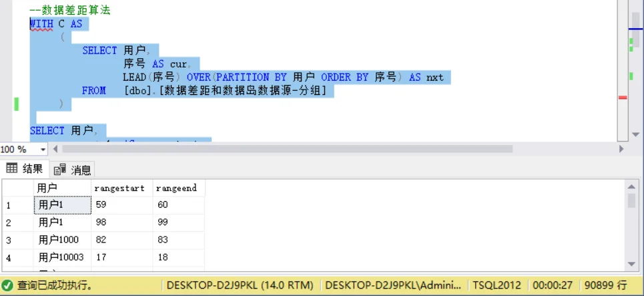Click the rangeend value 83
This screenshot has height=296, width=644.
pos(179,240)
